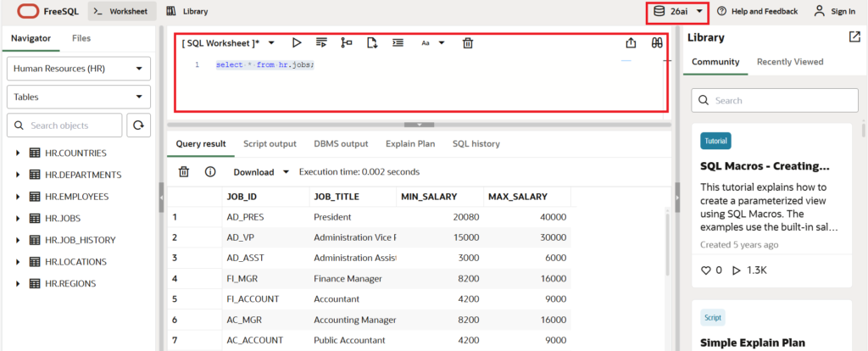Click the Search objects input field
The height and width of the screenshot is (351, 868).
tap(66, 125)
